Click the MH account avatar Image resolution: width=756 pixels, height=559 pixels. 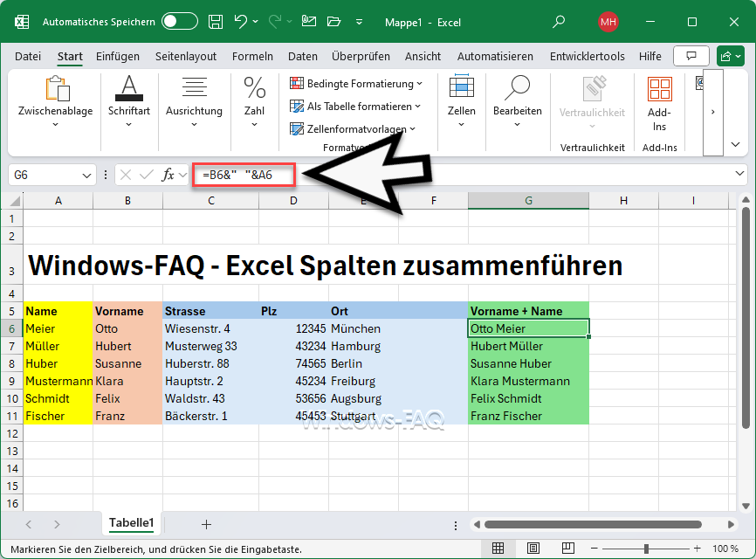[608, 22]
